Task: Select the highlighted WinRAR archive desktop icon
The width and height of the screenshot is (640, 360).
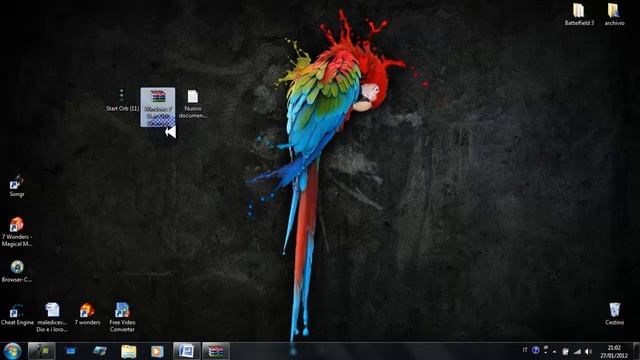Action: [x=158, y=107]
